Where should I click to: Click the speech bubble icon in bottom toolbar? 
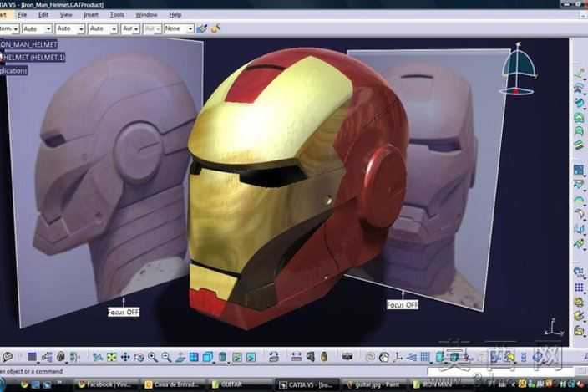coord(8,357)
